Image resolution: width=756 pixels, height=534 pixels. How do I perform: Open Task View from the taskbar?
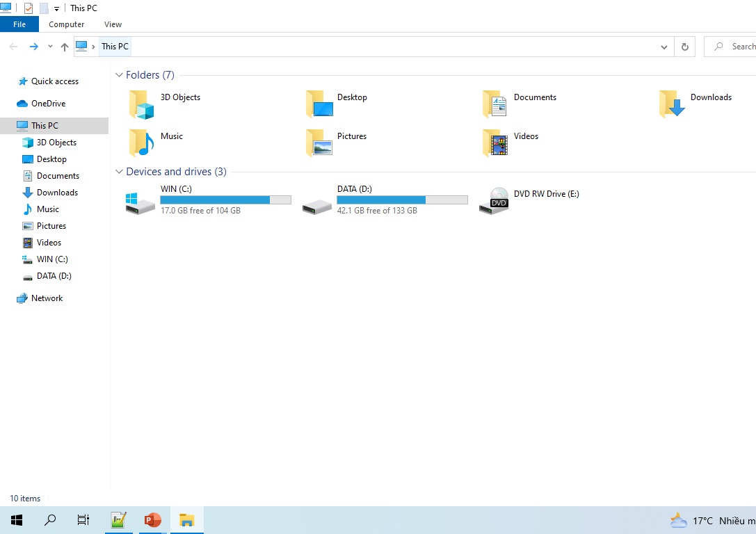click(x=83, y=520)
